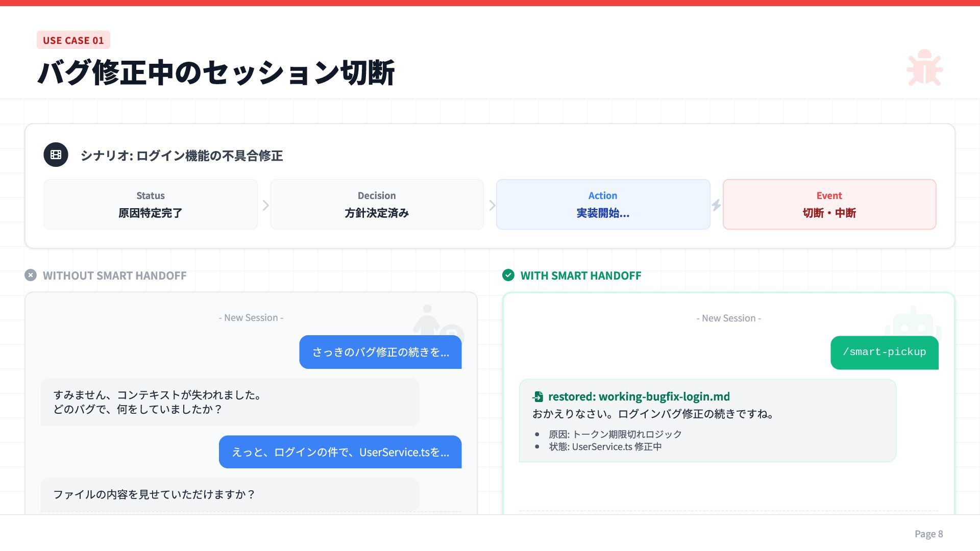Click the UserService.tsを user message bubble

coord(340,452)
